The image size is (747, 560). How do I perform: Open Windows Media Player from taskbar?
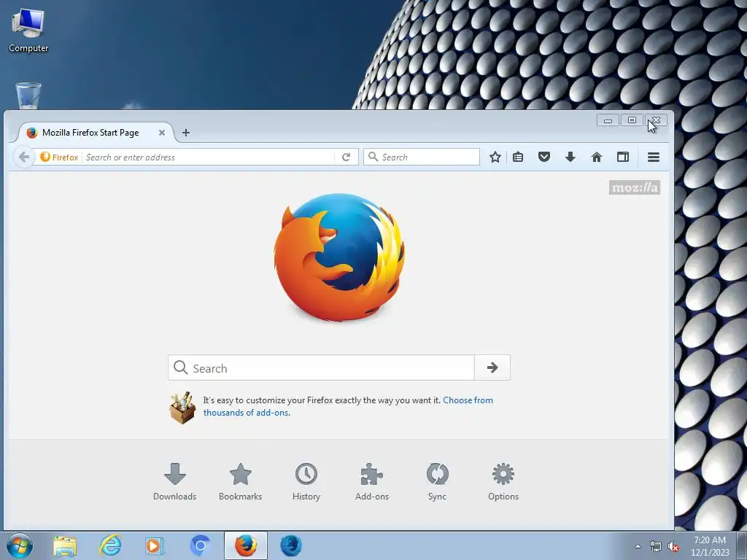(154, 545)
